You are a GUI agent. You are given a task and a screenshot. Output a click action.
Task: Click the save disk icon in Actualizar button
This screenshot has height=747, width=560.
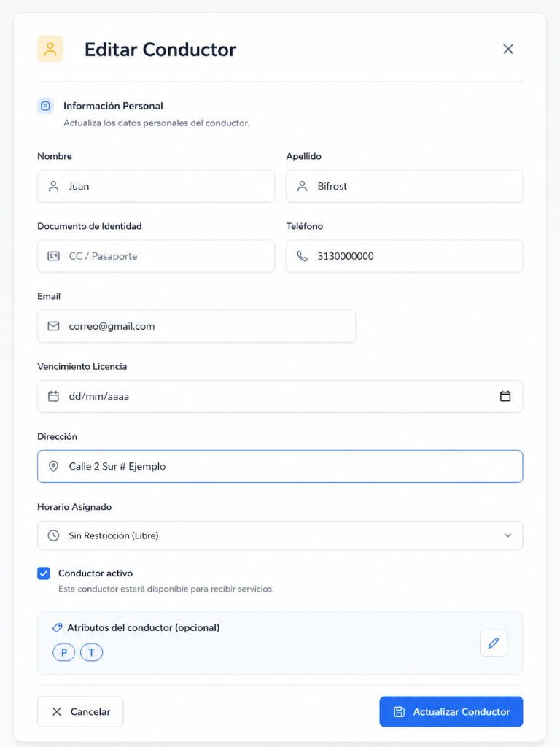coord(399,712)
